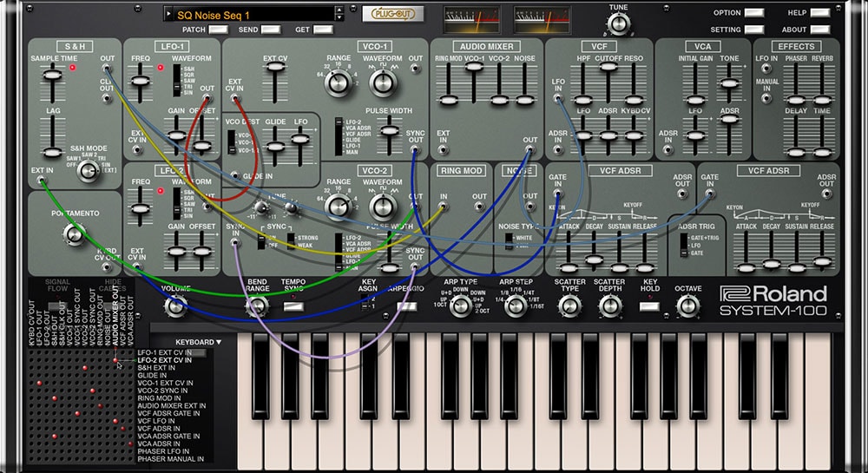Select the VCO-2 SYNC IN matrix row
The width and height of the screenshot is (868, 473).
tap(162, 391)
